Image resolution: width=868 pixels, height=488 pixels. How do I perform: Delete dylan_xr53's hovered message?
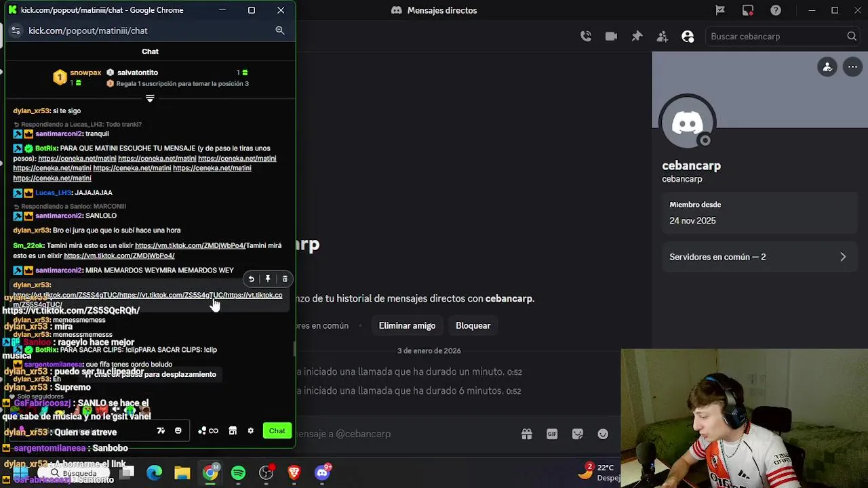tap(285, 279)
